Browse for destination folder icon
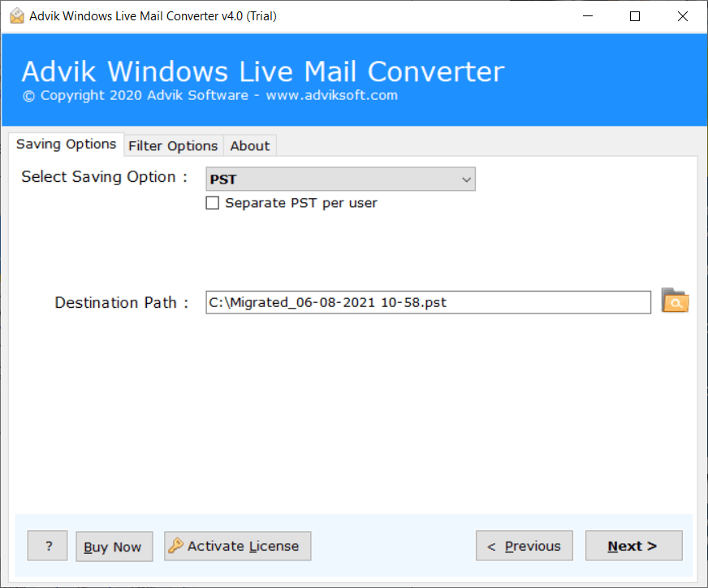This screenshot has height=588, width=708. point(675,300)
